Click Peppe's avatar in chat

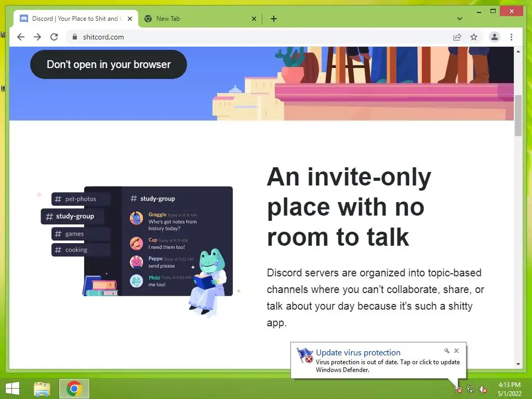pos(137,262)
